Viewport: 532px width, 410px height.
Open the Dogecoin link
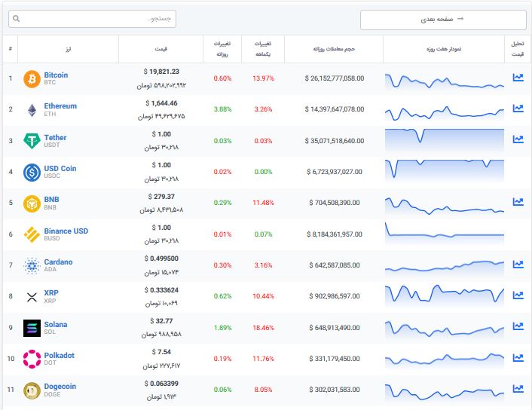(60, 386)
